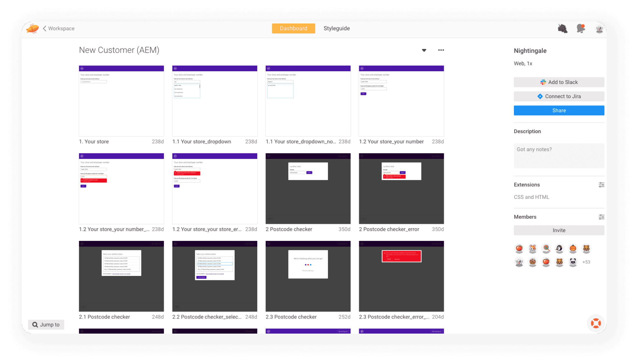Select the pumpkin member avatar
Screen dimensions: 637x364
(x=573, y=248)
